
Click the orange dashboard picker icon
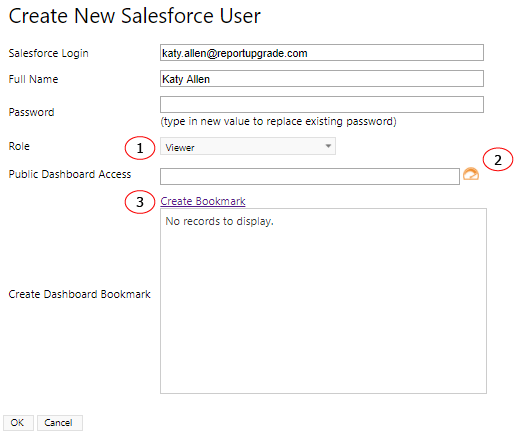click(471, 174)
